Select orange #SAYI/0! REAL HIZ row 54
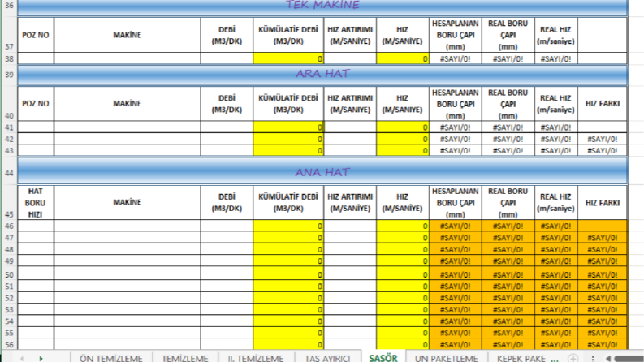 click(555, 321)
